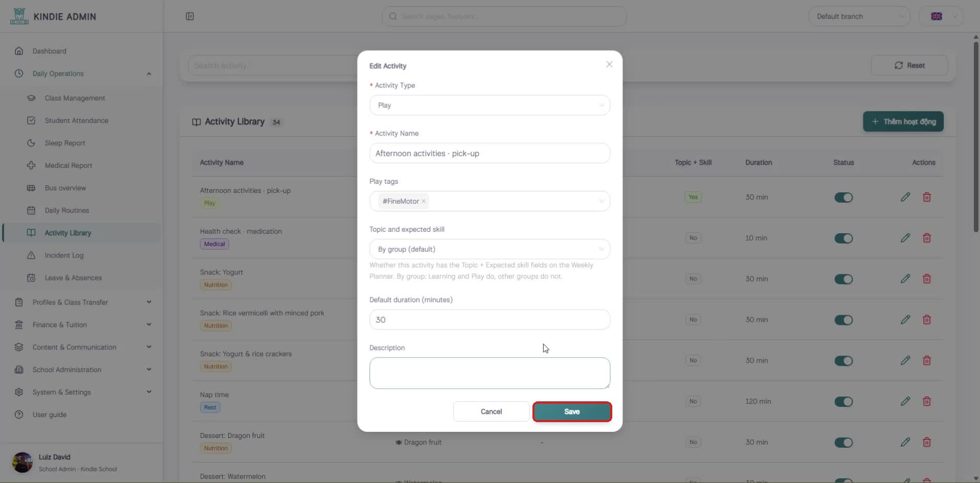Delete the Snack: Rice vermicelli activity
Screen dimensions: 980x483
click(x=926, y=320)
